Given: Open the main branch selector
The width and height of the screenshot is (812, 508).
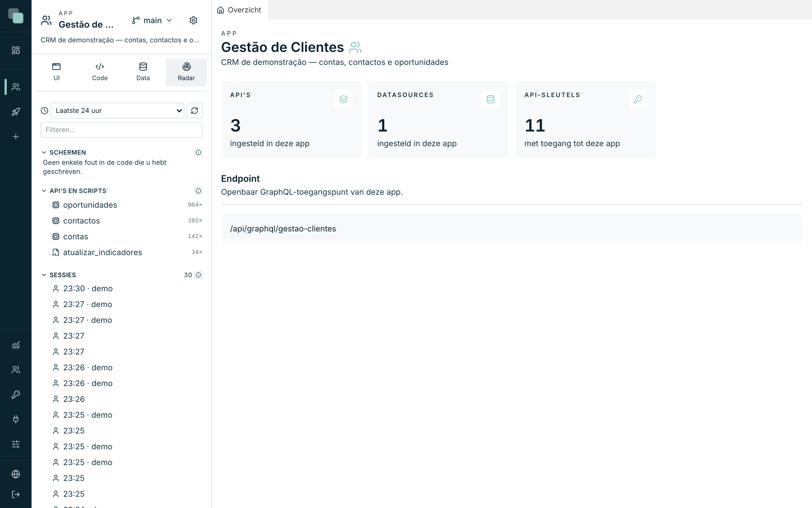Looking at the screenshot, I should [152, 21].
